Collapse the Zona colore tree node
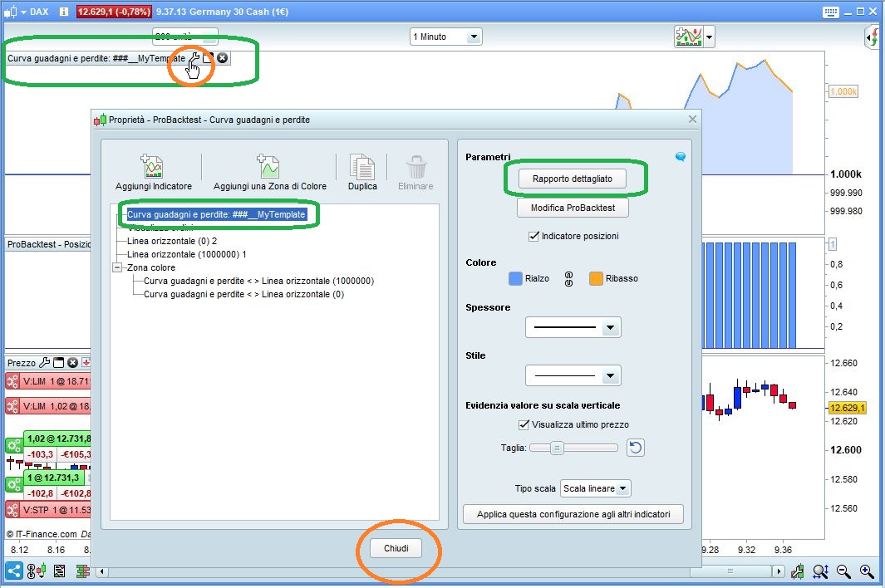The image size is (885, 588). pos(117,267)
